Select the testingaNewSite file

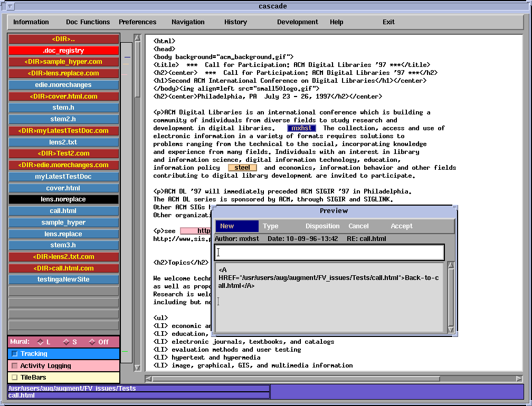63,279
